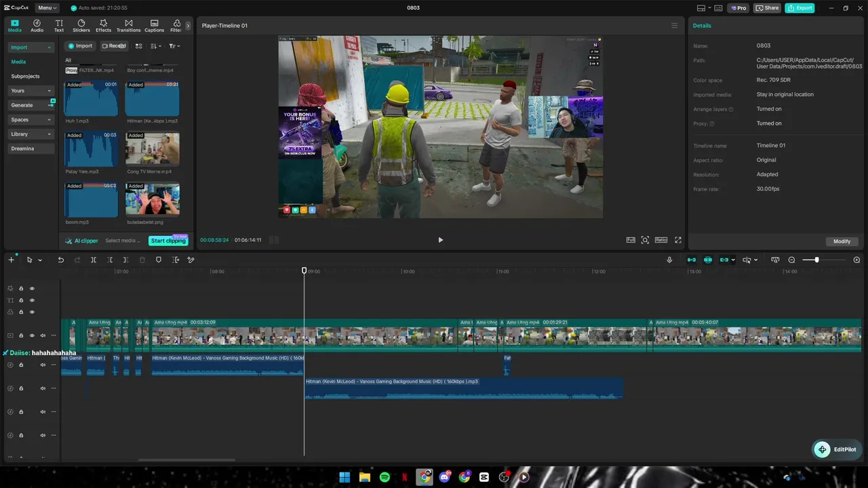Play the timeline preview
868x488 pixels.
click(440, 240)
